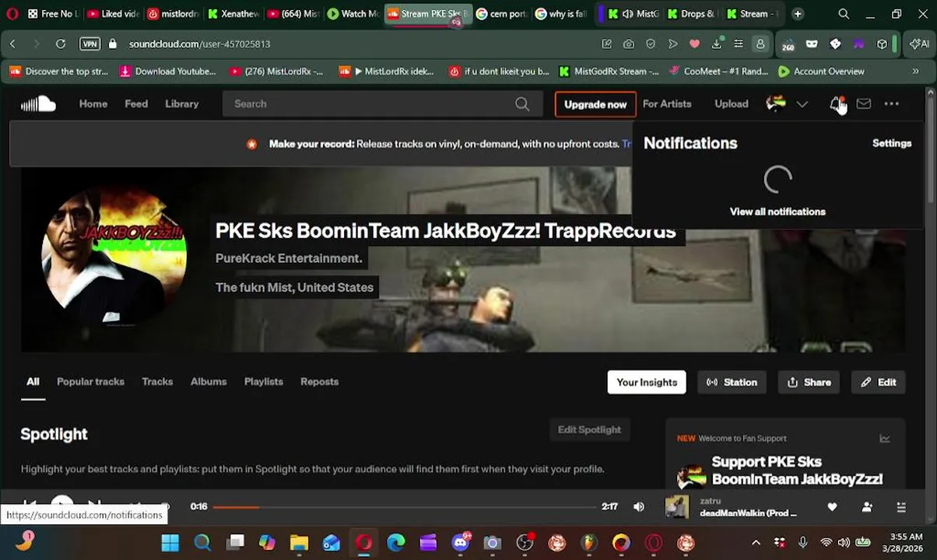Screen dimensions: 937x560
Task: Skip to the next track in player
Action: click(x=94, y=506)
